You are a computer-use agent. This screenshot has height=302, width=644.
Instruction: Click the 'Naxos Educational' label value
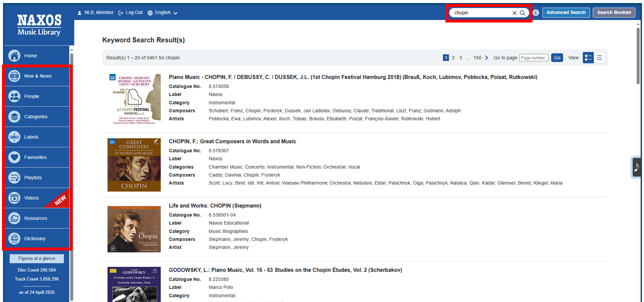(229, 223)
